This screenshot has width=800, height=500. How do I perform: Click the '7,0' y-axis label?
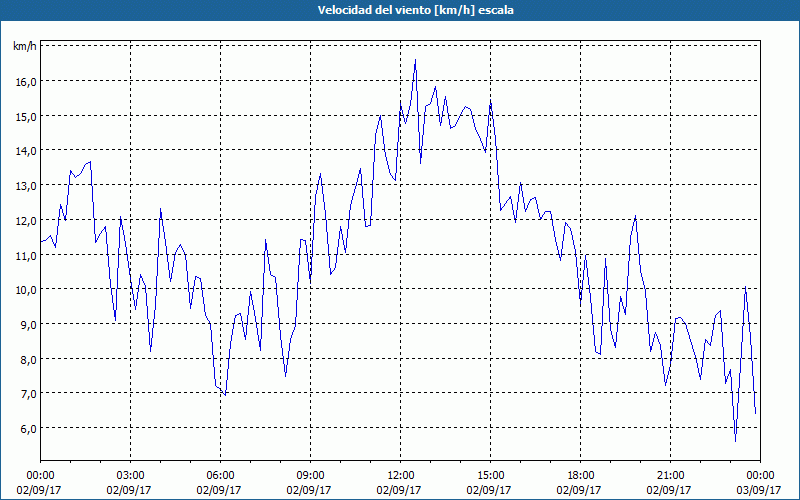tap(28, 394)
